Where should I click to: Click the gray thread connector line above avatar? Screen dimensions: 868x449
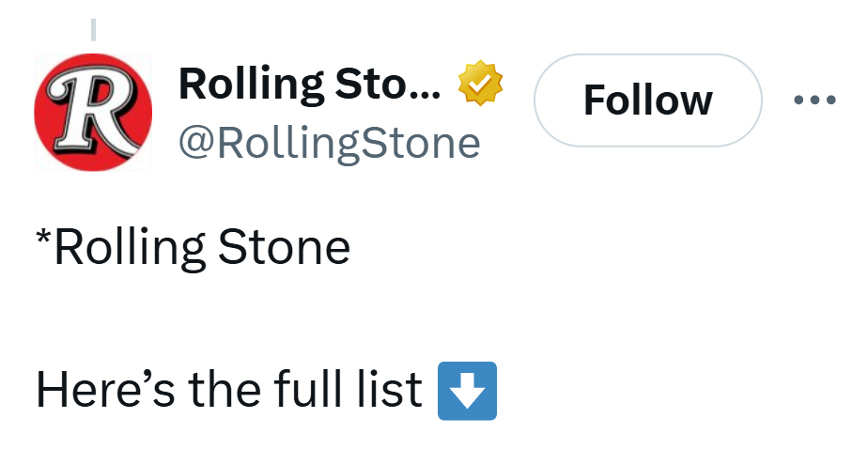pyautogui.click(x=93, y=29)
